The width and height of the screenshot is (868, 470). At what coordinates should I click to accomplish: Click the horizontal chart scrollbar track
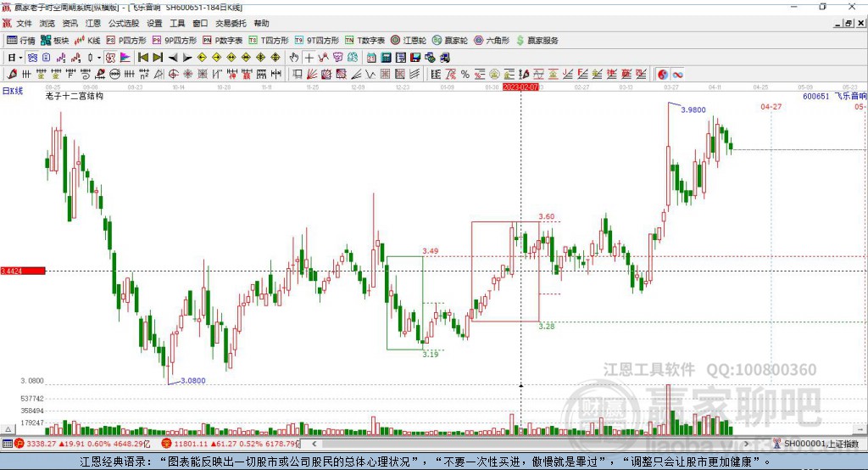coord(530,444)
